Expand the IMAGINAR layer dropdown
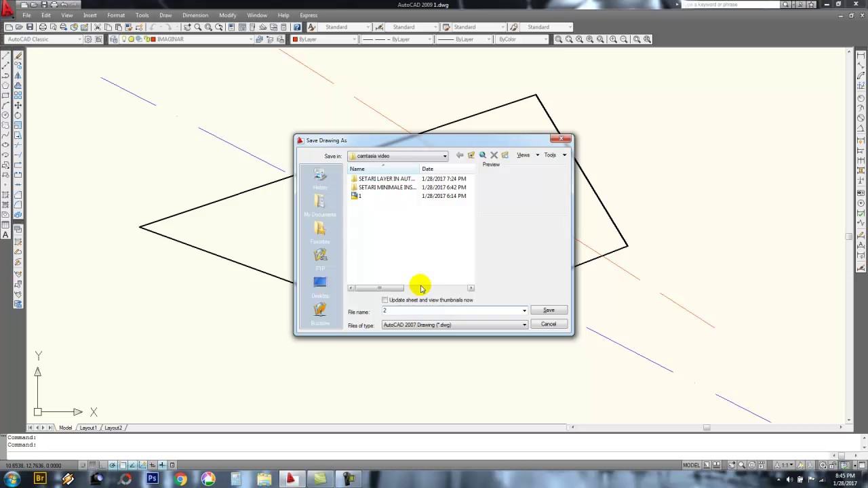The height and width of the screenshot is (488, 868). point(251,39)
